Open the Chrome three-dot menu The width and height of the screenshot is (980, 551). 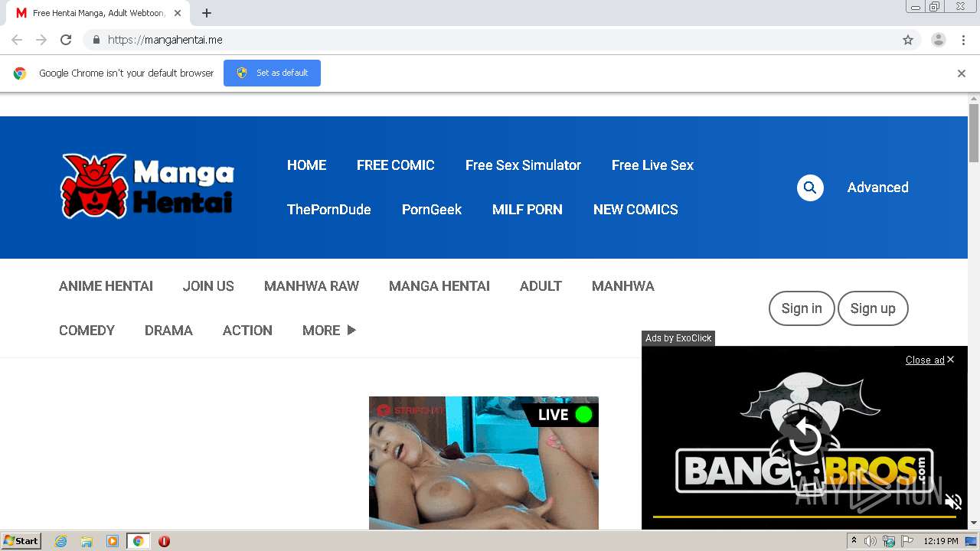[963, 40]
